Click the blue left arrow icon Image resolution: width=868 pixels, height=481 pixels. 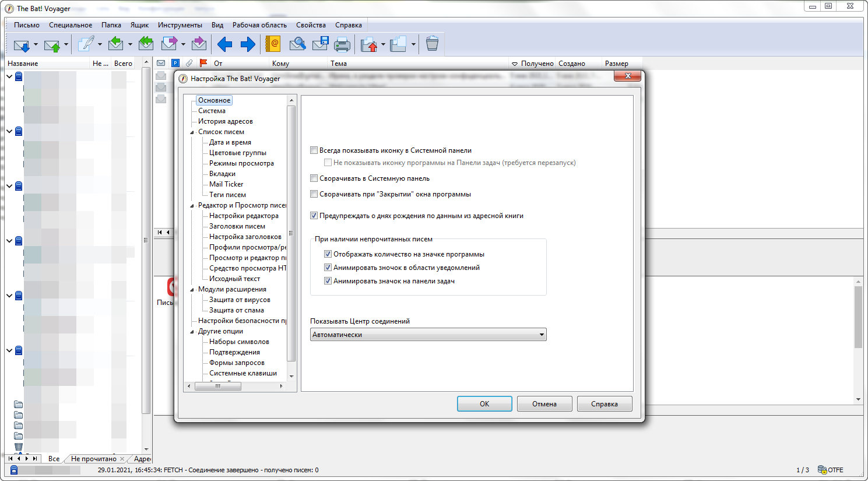(224, 44)
